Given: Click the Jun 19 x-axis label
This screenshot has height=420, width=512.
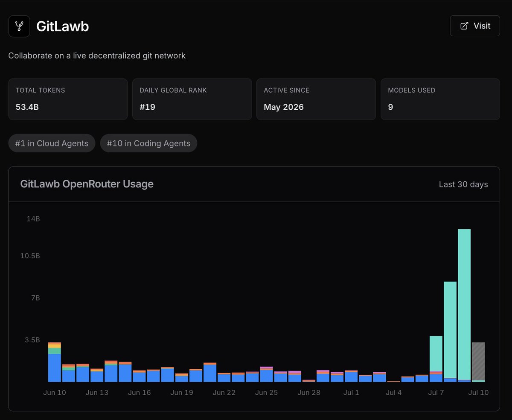Looking at the screenshot, I should pyautogui.click(x=182, y=392).
